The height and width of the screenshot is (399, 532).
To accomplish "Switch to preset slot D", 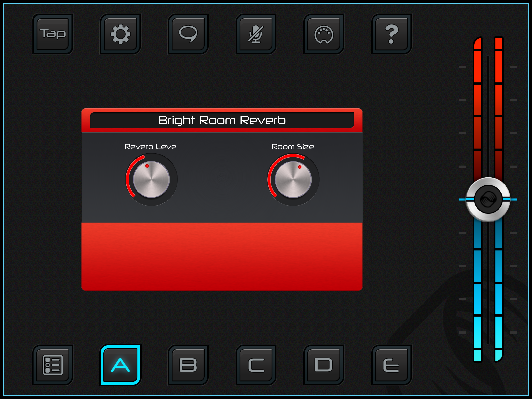I will pyautogui.click(x=324, y=365).
